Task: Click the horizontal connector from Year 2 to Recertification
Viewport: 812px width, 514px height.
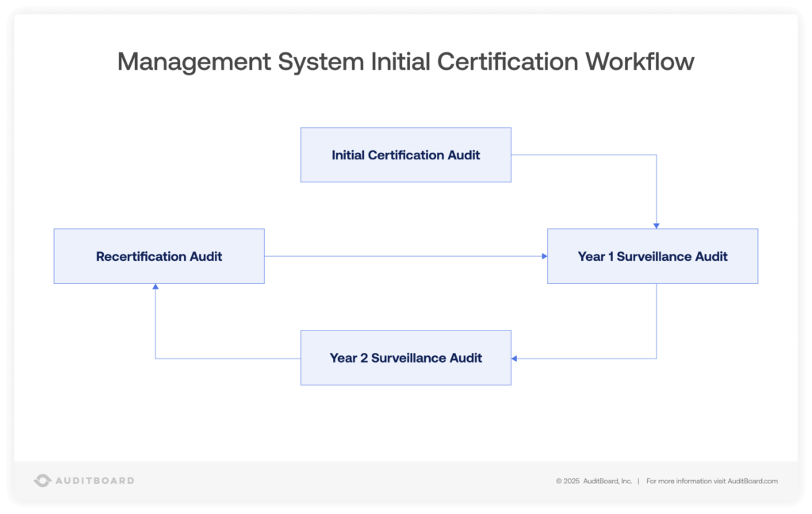Action: [x=230, y=358]
